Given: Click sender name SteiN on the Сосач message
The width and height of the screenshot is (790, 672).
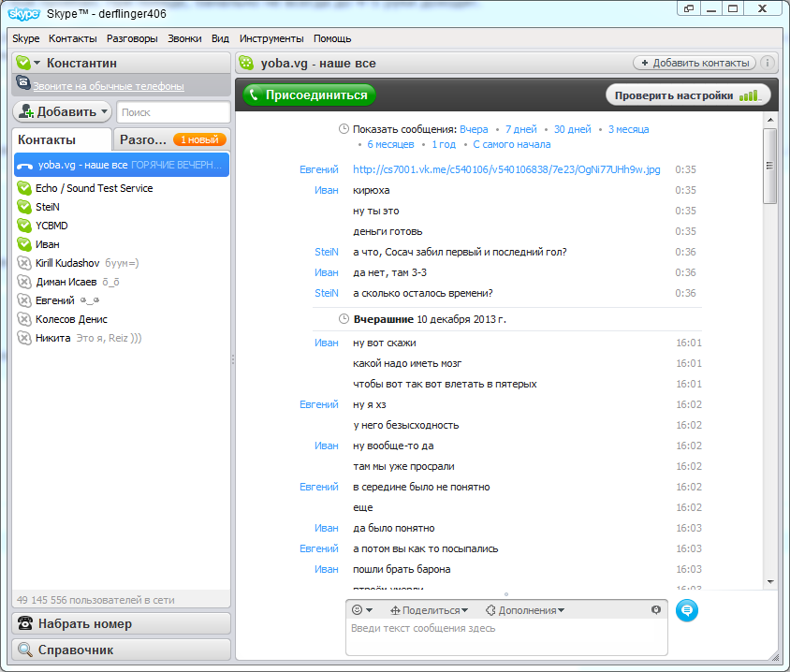Looking at the screenshot, I should (327, 252).
